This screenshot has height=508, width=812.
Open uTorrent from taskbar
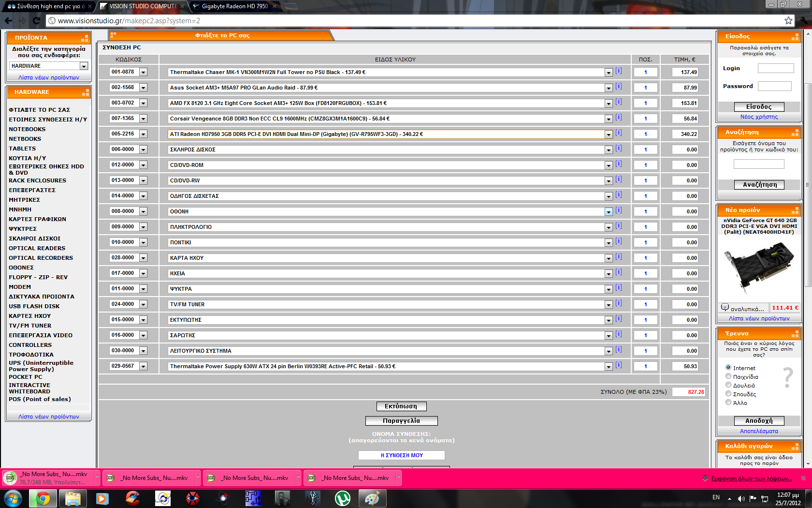point(342,498)
